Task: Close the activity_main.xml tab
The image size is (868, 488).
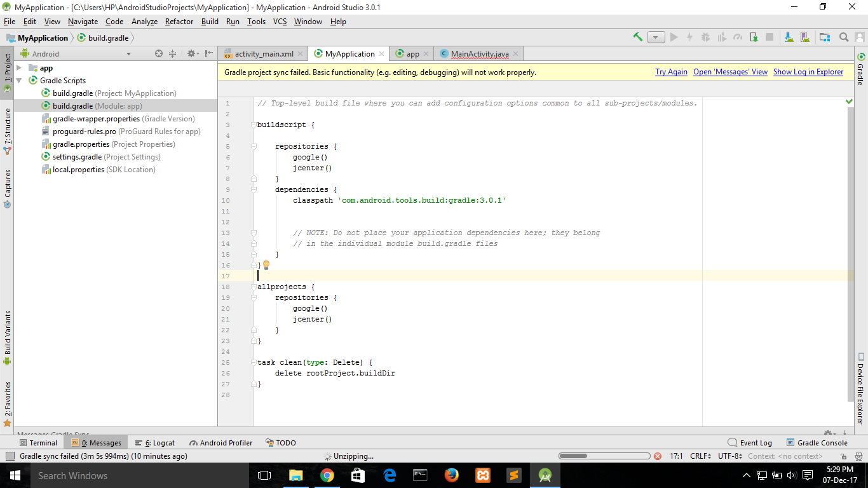Action: (x=301, y=54)
